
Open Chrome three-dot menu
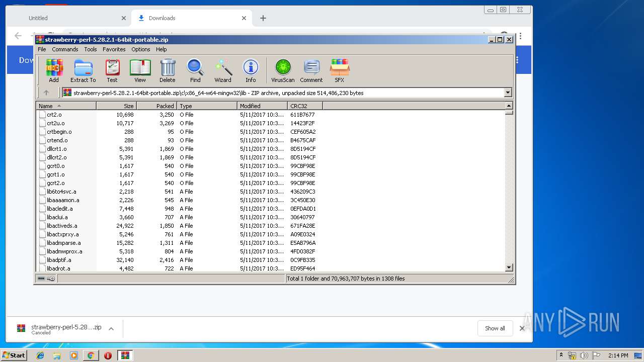pyautogui.click(x=520, y=36)
